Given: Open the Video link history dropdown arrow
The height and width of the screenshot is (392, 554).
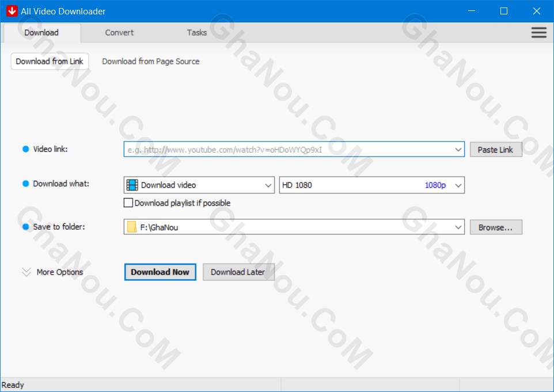Looking at the screenshot, I should point(458,150).
